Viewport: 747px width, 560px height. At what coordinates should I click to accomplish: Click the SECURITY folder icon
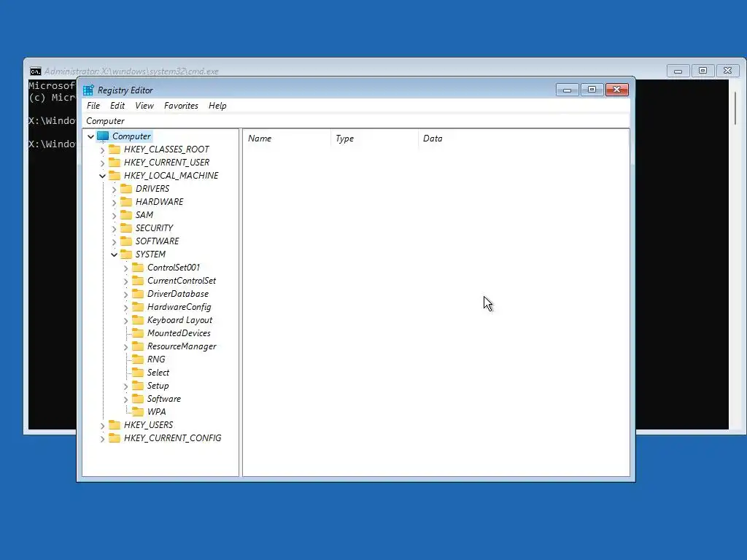[x=126, y=227]
